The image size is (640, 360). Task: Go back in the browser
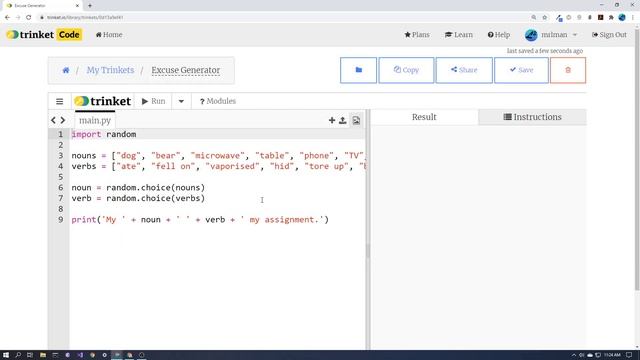pos(7,18)
